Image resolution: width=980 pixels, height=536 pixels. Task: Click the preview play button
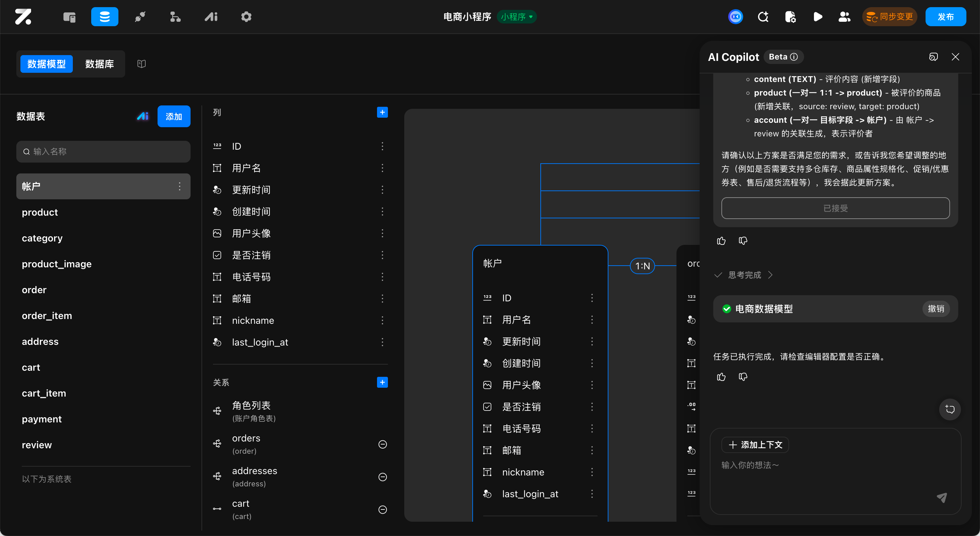[818, 17]
